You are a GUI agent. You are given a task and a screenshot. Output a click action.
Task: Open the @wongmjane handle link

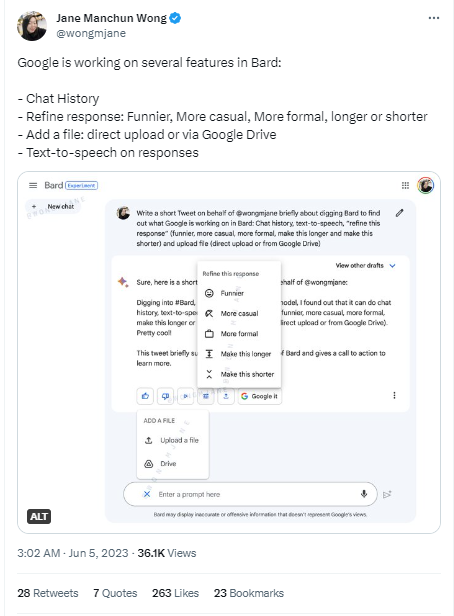pyautogui.click(x=91, y=33)
